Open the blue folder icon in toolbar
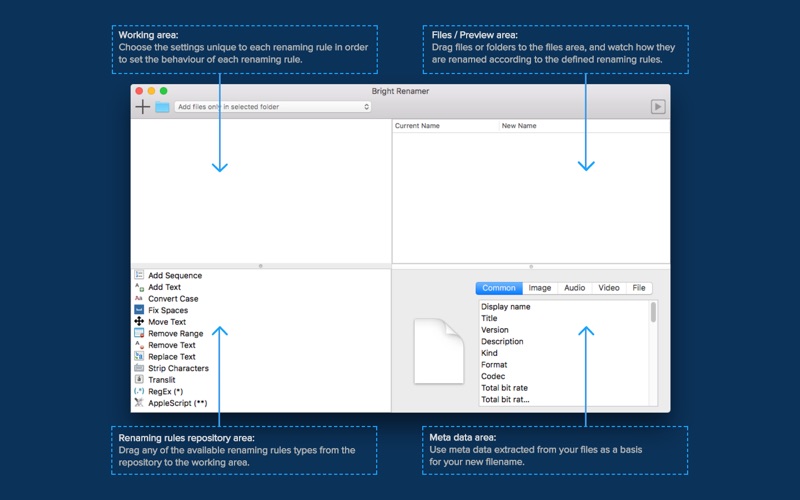Screen dimensions: 800x500 [162, 107]
